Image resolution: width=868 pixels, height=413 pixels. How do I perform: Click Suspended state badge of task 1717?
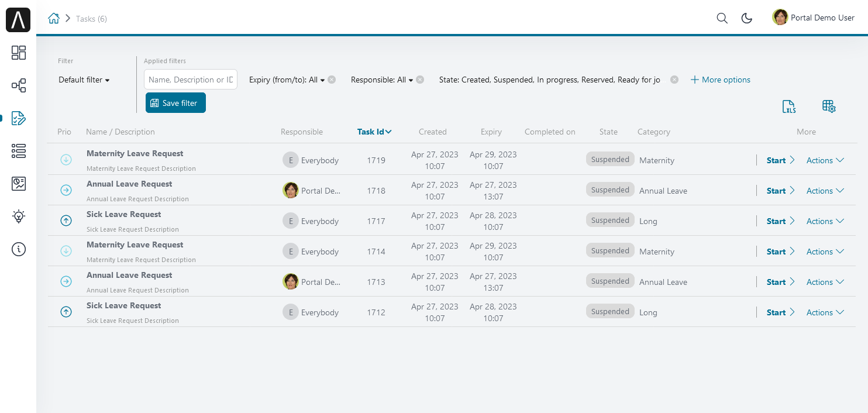point(610,221)
